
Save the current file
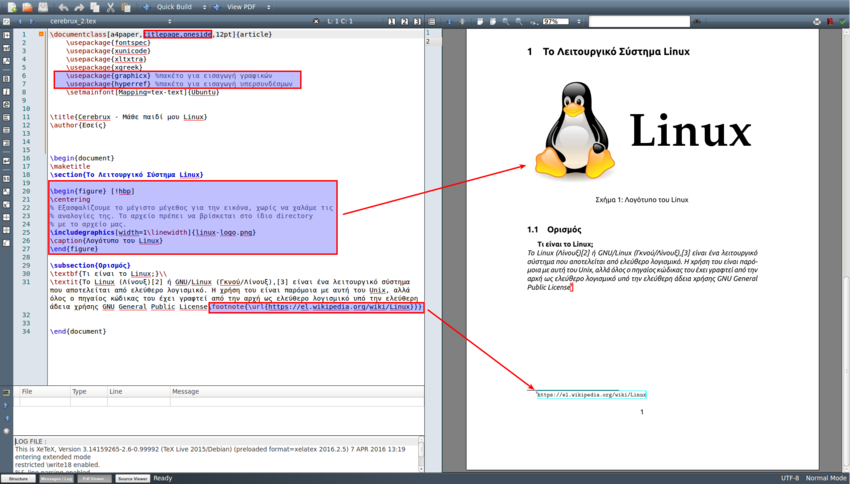(43, 7)
